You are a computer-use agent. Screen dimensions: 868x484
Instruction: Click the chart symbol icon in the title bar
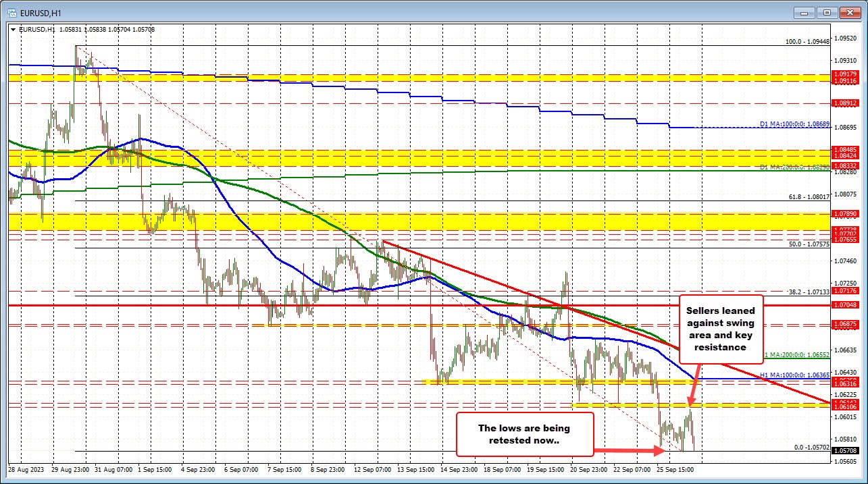[14, 11]
